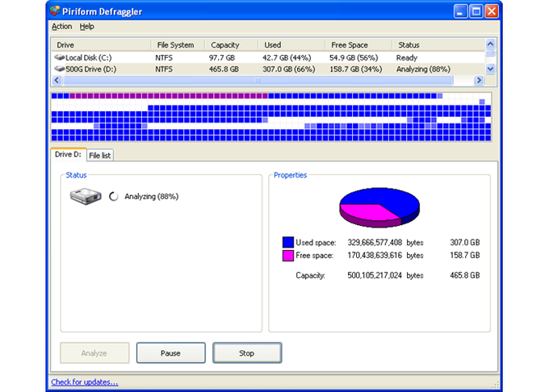Viewport: 549px width, 392px height.
Task: Select the 500G Drive (D:) drive icon
Action: [x=60, y=69]
